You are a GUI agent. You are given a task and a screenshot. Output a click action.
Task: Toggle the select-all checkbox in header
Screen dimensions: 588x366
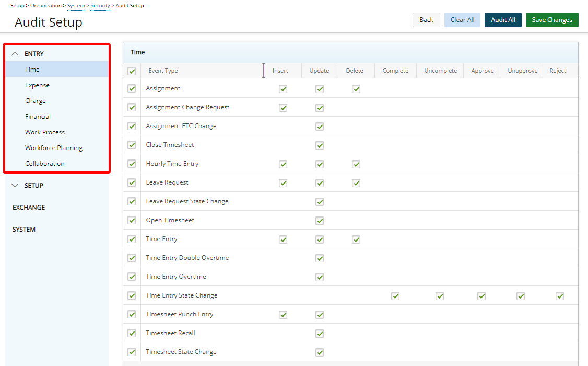click(x=132, y=71)
